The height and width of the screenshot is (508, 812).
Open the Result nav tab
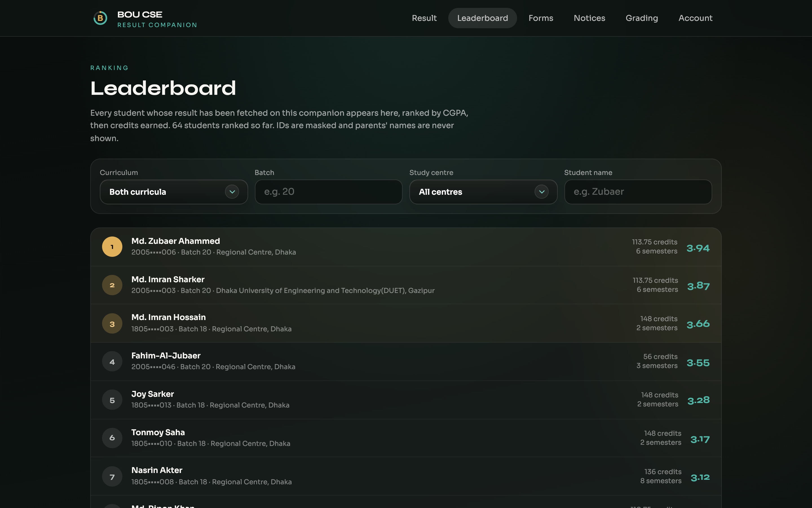424,18
